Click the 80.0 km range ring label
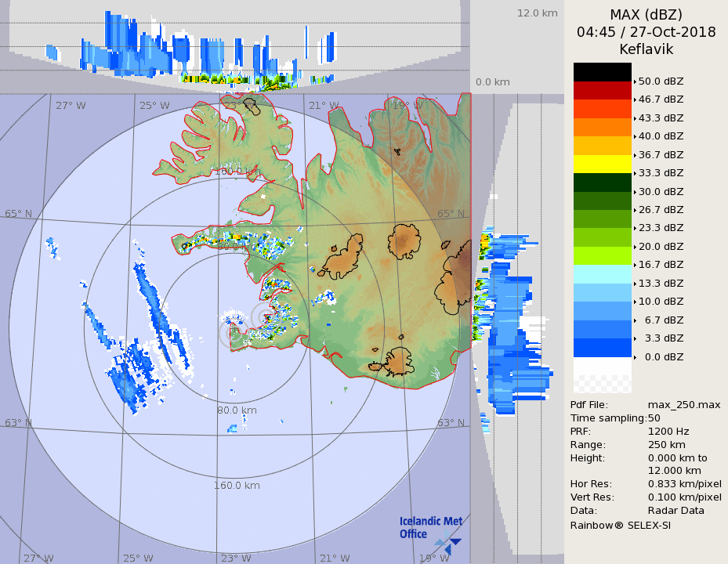The width and height of the screenshot is (728, 564). [237, 410]
